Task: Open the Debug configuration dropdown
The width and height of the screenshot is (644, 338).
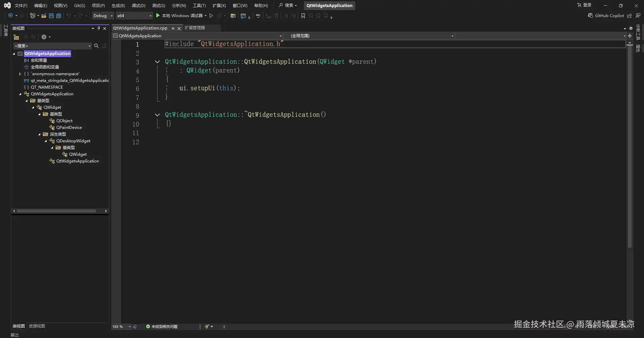Action: tap(103, 16)
